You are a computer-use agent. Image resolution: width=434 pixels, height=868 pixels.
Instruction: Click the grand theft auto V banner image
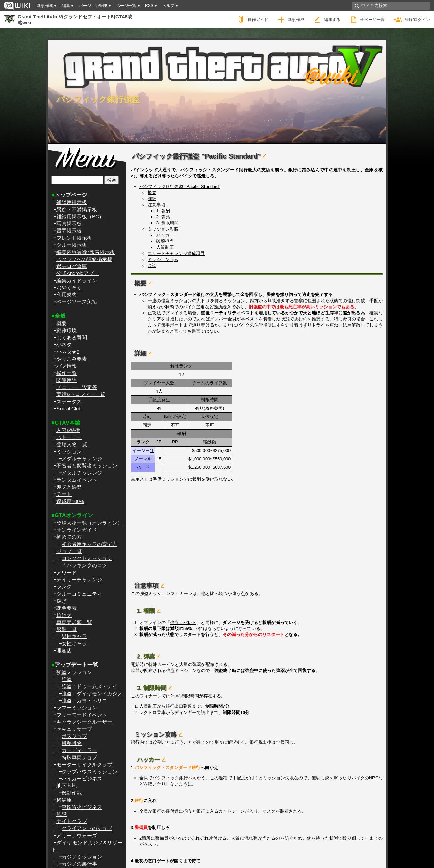(217, 92)
